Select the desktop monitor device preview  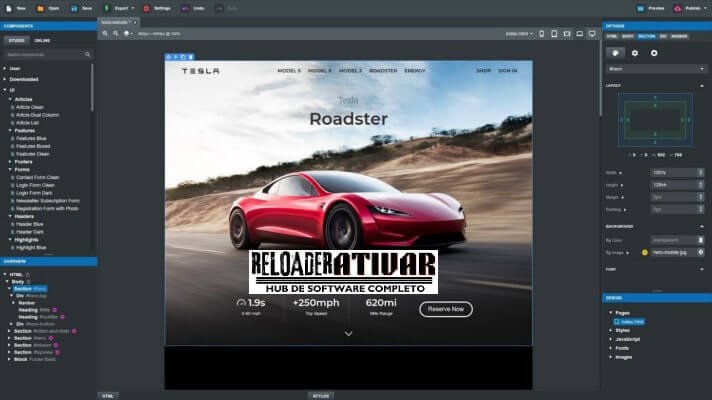click(x=592, y=34)
